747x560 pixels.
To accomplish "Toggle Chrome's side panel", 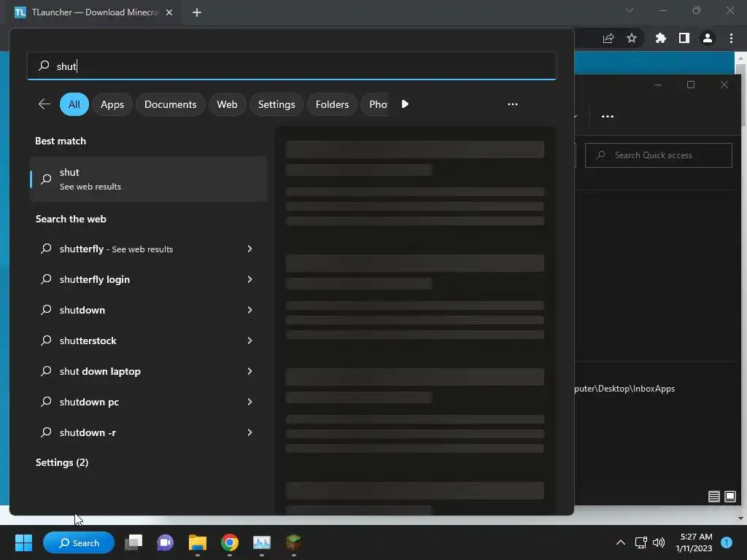I will (684, 39).
